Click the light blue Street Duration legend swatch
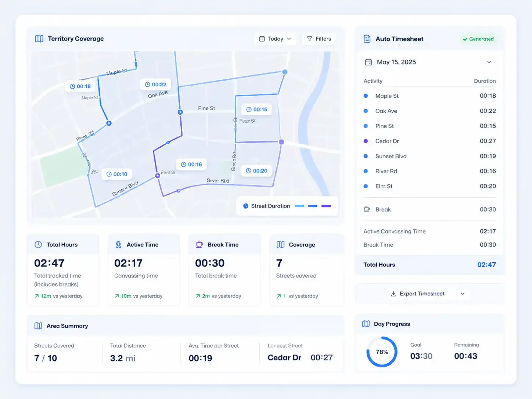Screen dimensions: 532x399 [x=299, y=206]
